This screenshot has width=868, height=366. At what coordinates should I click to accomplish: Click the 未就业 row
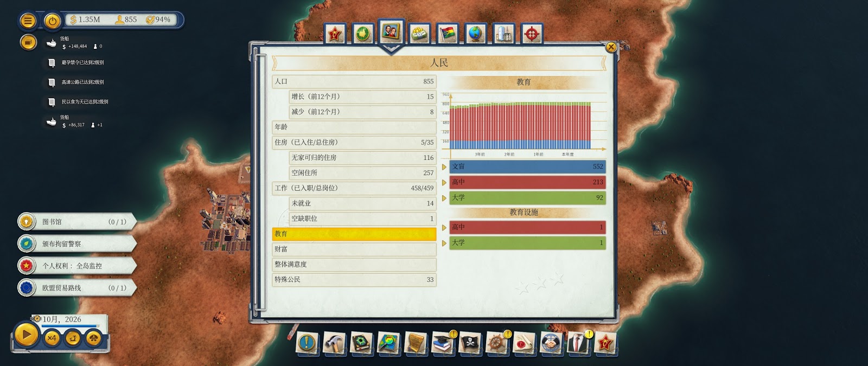tap(362, 203)
